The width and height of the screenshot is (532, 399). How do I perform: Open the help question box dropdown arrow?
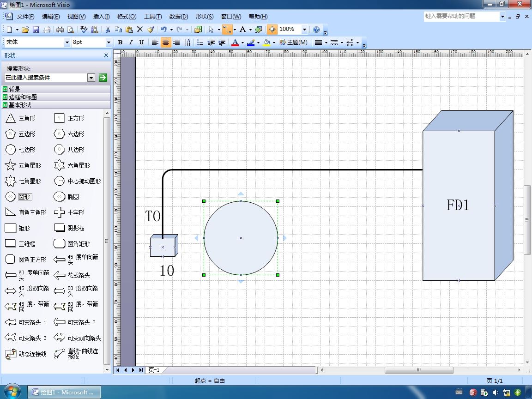coord(502,16)
